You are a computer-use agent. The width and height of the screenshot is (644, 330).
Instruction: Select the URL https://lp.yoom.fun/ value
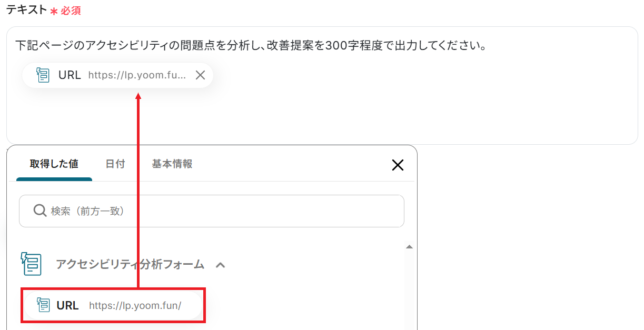[113, 305]
